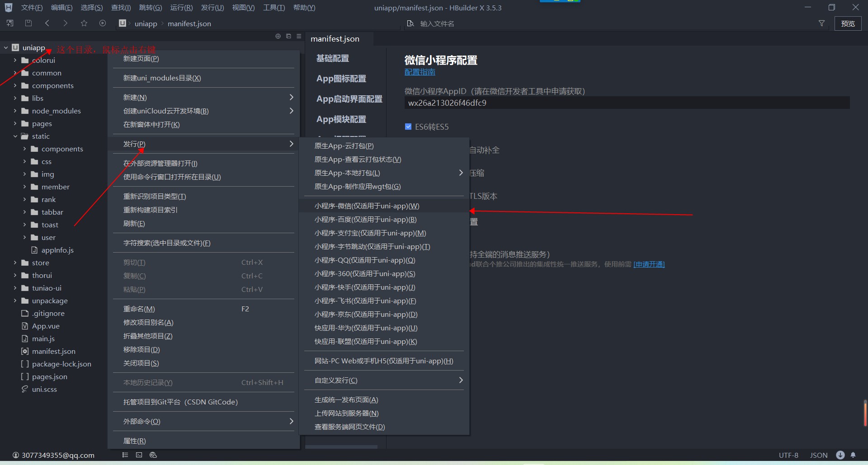Switch to App模块配置 section
Screen dimensions: 868x465
(x=341, y=119)
